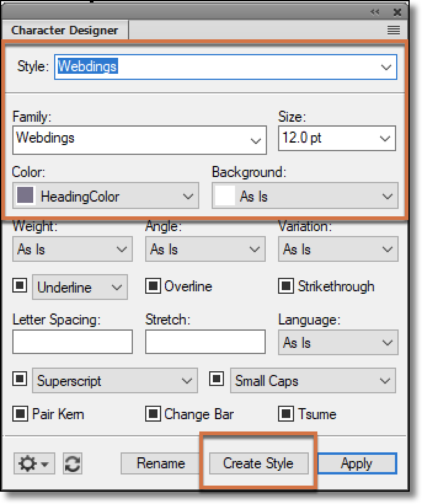Open the panel flyout menu icon
Viewport: 422px width, 504px height.
click(x=393, y=30)
